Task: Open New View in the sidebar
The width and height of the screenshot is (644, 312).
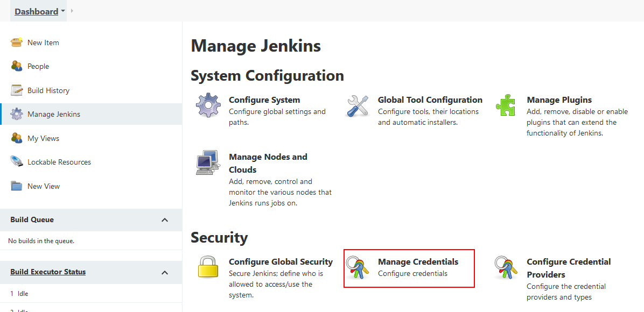Action: pos(44,186)
